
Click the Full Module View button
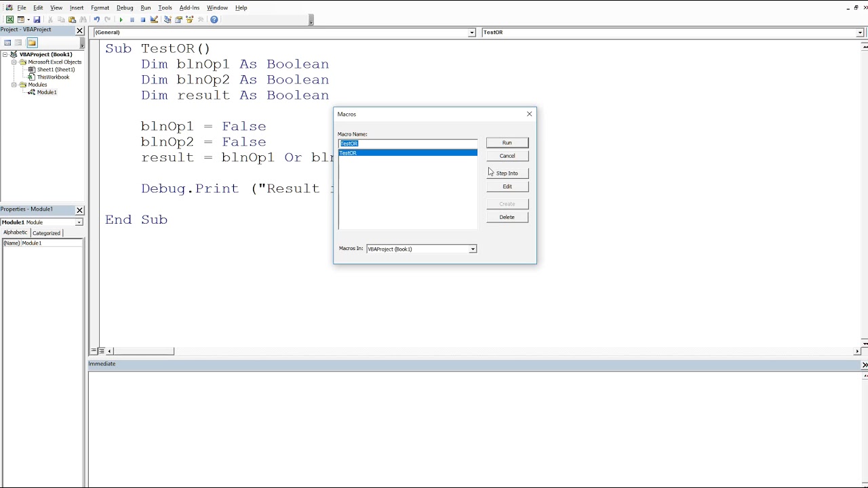tap(101, 351)
